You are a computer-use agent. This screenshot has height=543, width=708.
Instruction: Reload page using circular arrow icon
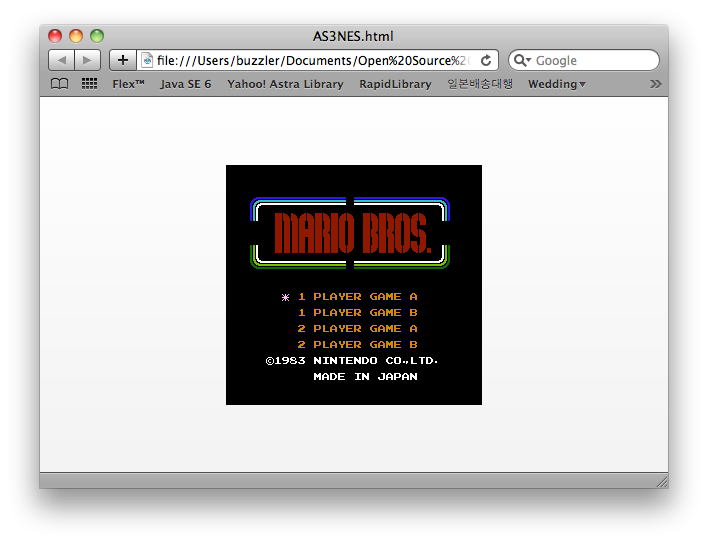point(486,60)
